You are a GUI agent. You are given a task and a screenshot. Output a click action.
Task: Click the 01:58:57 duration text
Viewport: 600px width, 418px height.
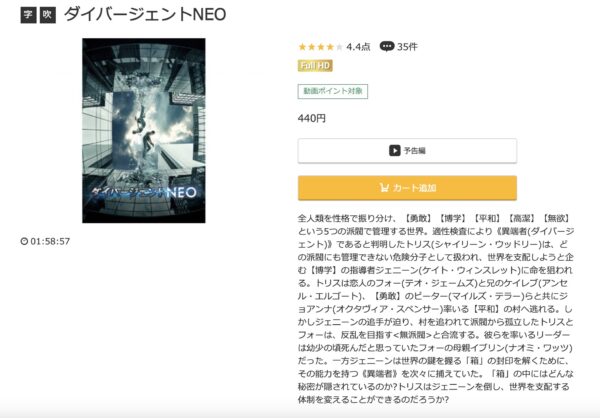[x=50, y=241]
